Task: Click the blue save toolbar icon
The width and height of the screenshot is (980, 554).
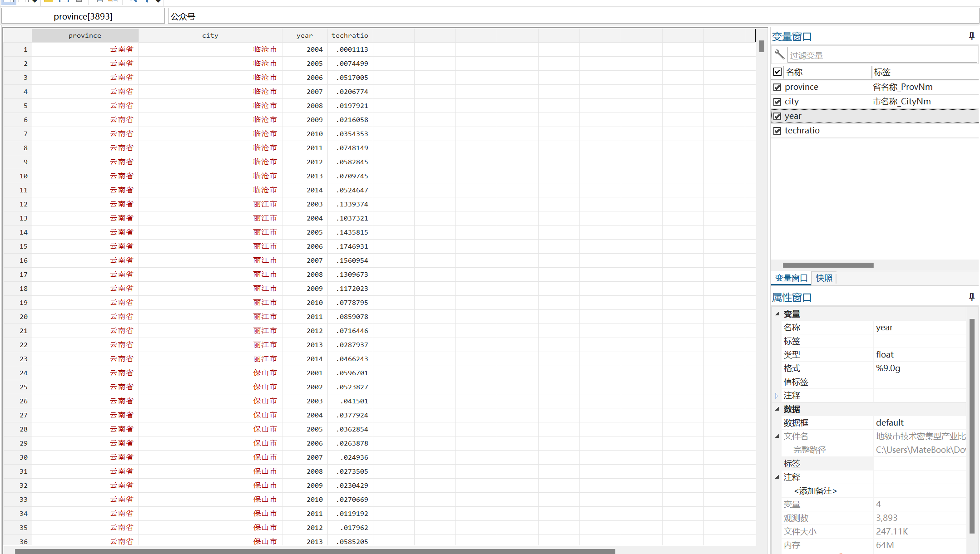Action: coord(64,1)
